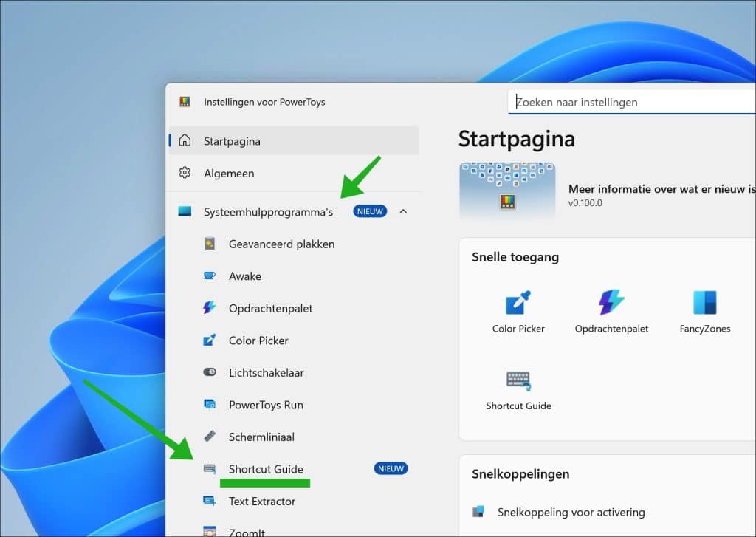Viewport: 756px width, 537px height.
Task: Focus the Zoeken naar instellingen search box
Action: (632, 102)
